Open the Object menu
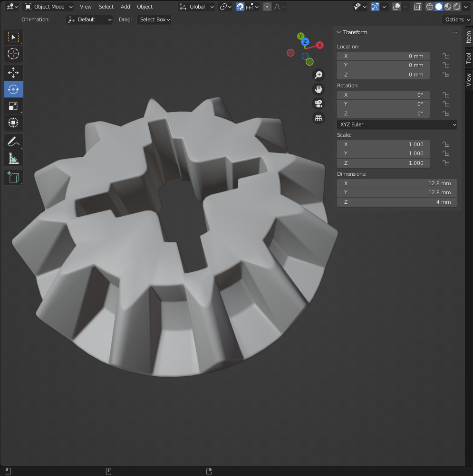The height and width of the screenshot is (476, 473). click(145, 7)
